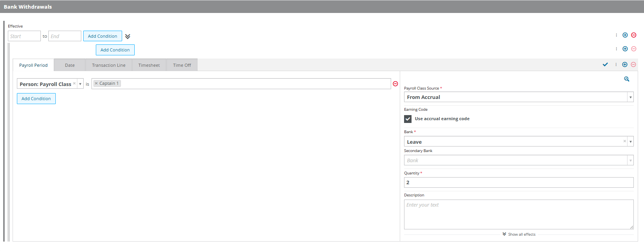Image resolution: width=644 pixels, height=251 pixels.
Task: Click the payroll class values field containing Captain 1
Action: tap(241, 84)
